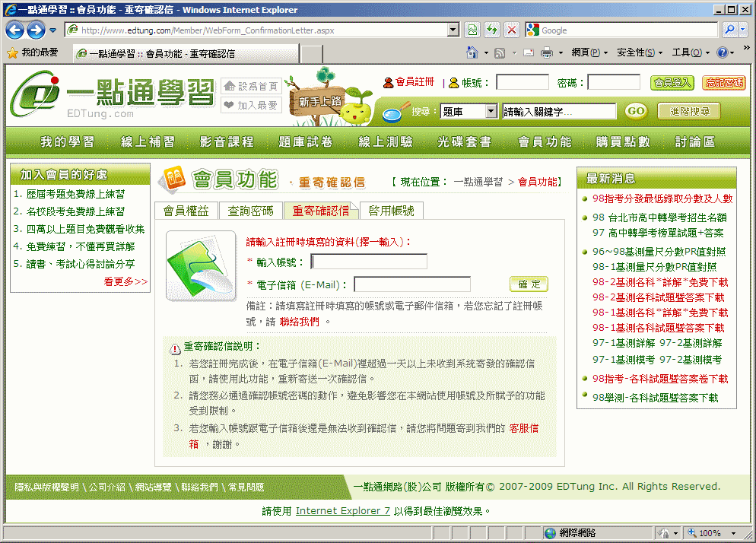Switch to the 查詢密碼 tab

point(250,211)
